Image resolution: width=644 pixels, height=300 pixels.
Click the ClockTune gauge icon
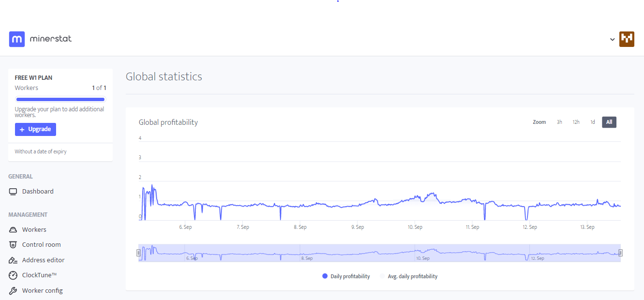tap(13, 275)
